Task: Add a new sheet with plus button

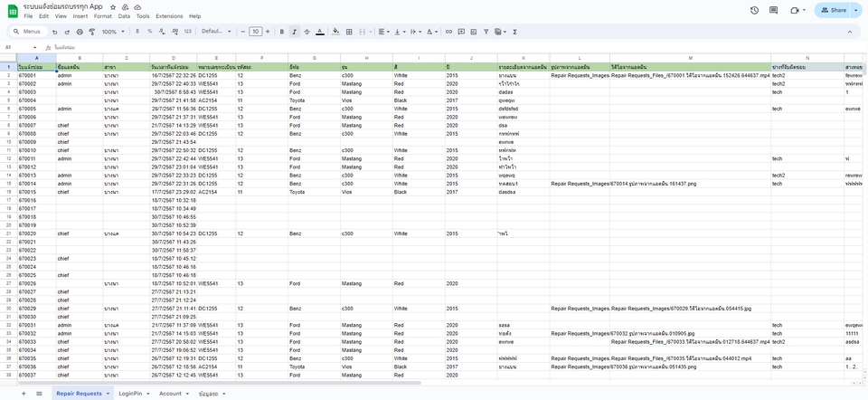Action: 24,394
